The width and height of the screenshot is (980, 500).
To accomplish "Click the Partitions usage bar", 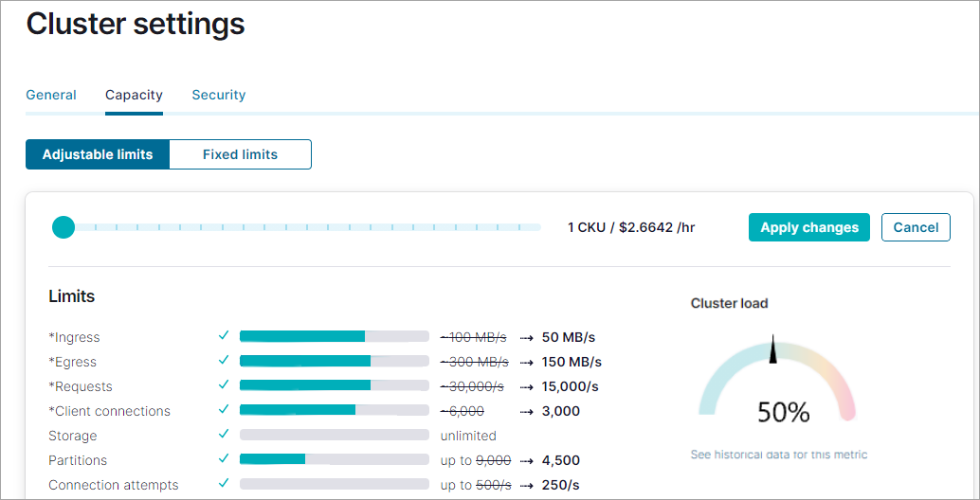I will [x=334, y=459].
